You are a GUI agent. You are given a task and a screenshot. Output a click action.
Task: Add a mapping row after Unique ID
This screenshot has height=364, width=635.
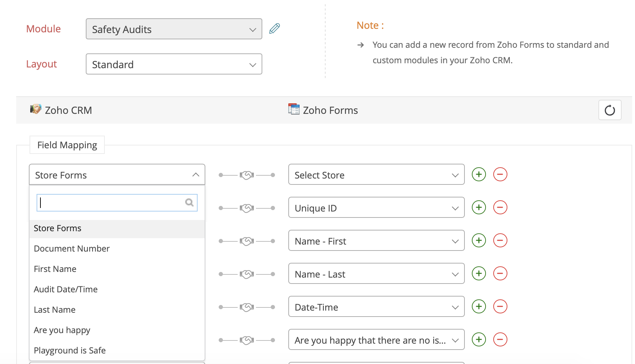click(x=479, y=207)
